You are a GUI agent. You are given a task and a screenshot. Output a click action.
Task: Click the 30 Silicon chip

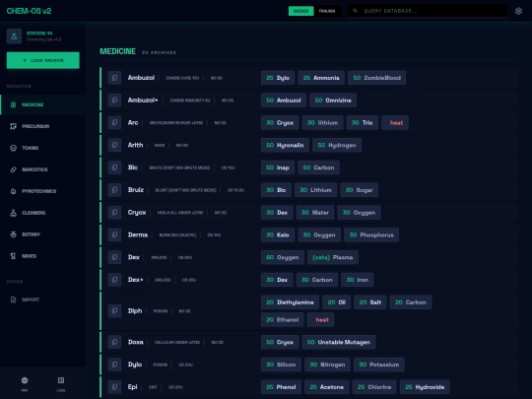(x=281, y=365)
